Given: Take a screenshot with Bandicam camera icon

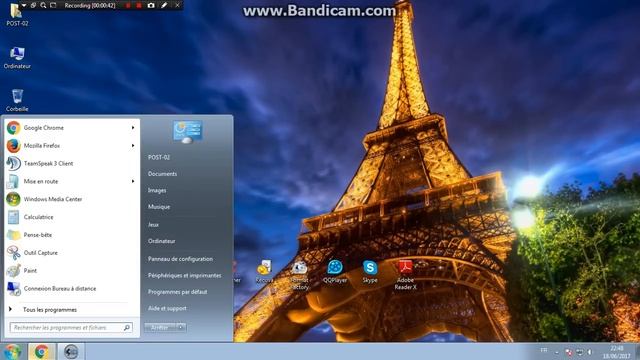Looking at the screenshot, I should (x=151, y=5).
